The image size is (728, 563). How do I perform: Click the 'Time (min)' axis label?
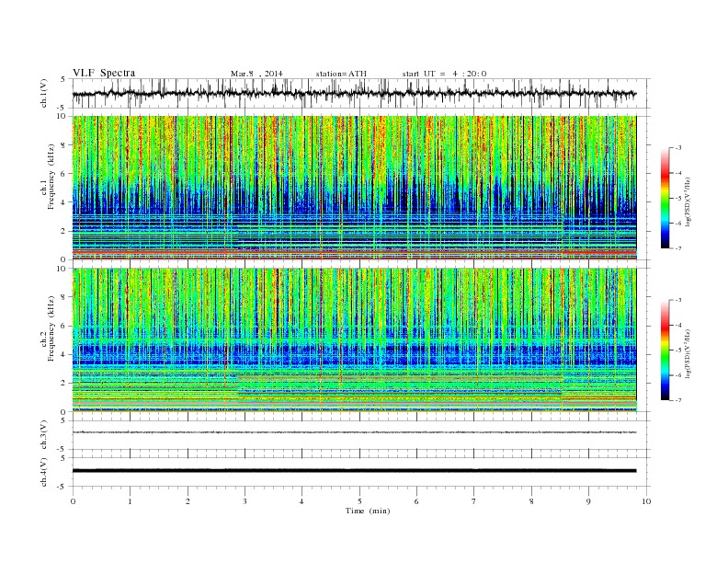368,511
